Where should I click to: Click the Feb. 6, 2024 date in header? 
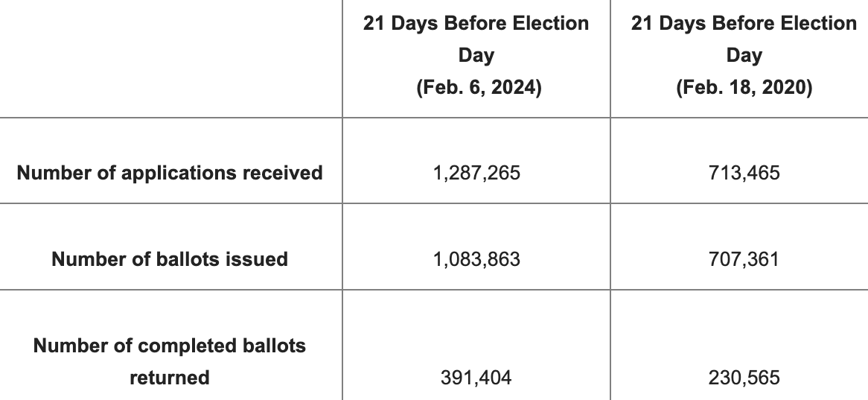click(x=476, y=88)
